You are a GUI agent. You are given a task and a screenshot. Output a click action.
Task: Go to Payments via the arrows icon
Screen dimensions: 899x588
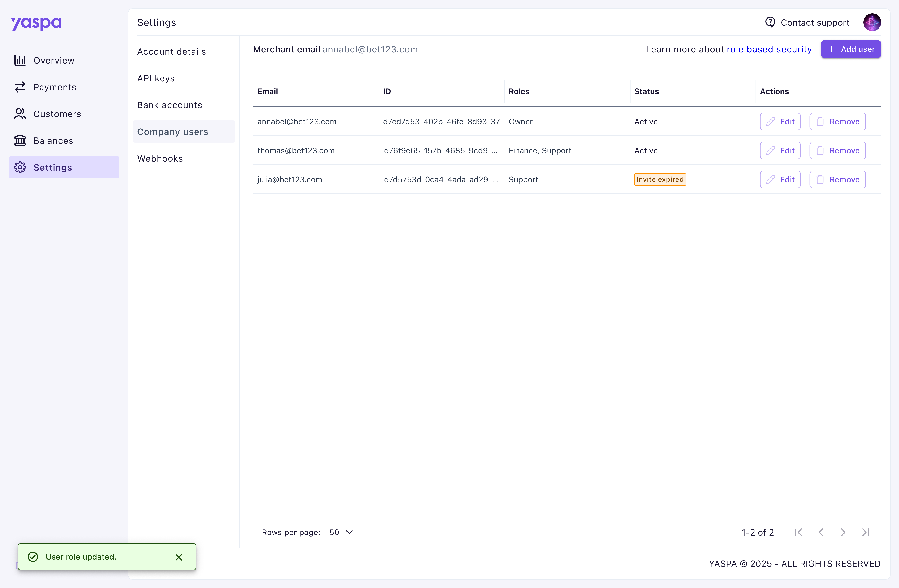click(x=20, y=87)
